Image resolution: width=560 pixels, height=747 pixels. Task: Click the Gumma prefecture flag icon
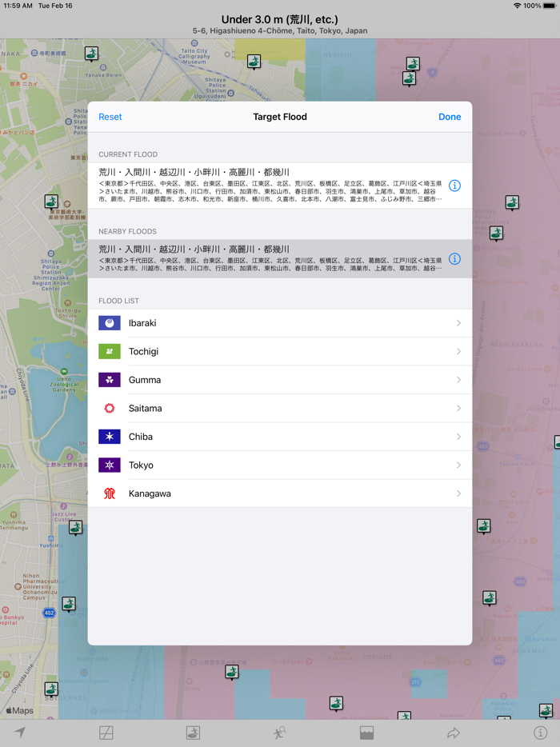pyautogui.click(x=109, y=380)
